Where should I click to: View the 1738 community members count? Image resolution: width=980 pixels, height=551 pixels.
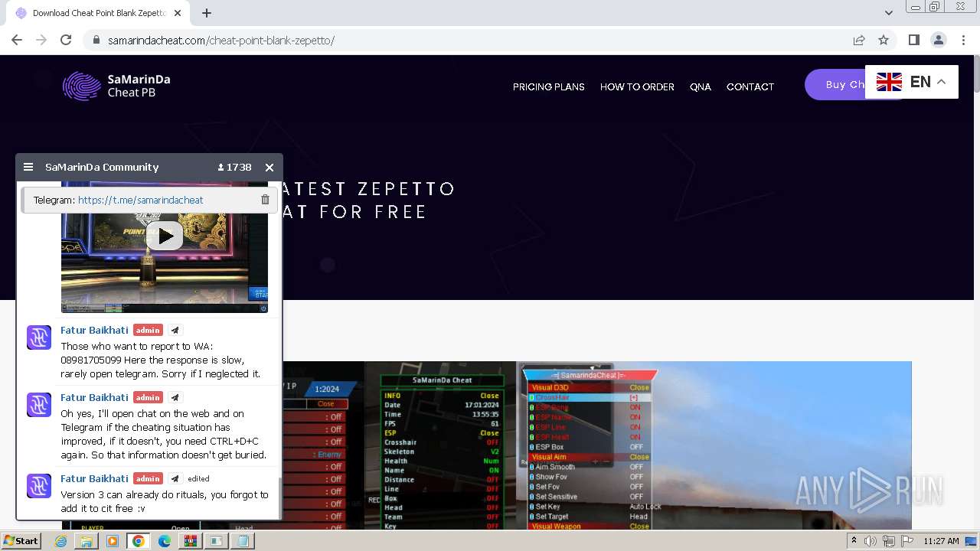[x=234, y=167]
